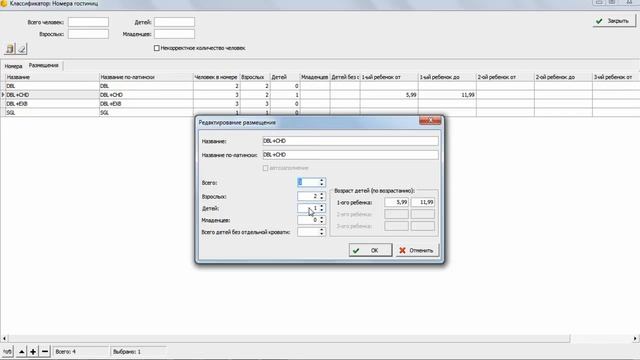Screen dimensions: 640x360
Task: Click the copy/document toolbar icon
Action: point(10,49)
